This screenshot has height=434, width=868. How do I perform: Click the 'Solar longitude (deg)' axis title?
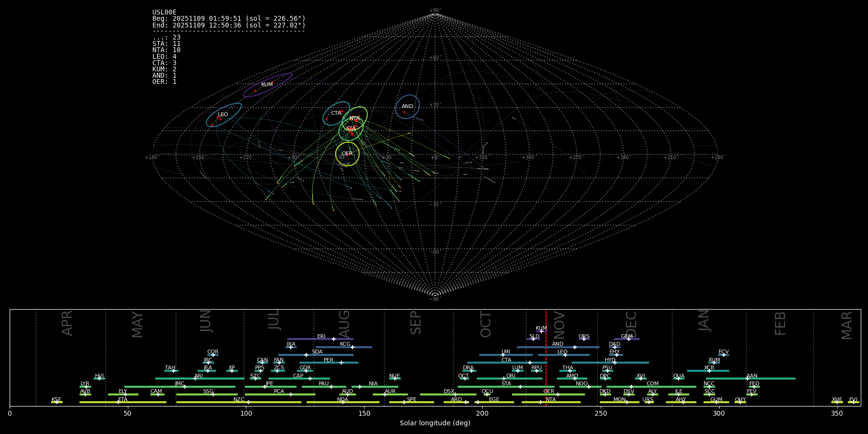pos(435,423)
